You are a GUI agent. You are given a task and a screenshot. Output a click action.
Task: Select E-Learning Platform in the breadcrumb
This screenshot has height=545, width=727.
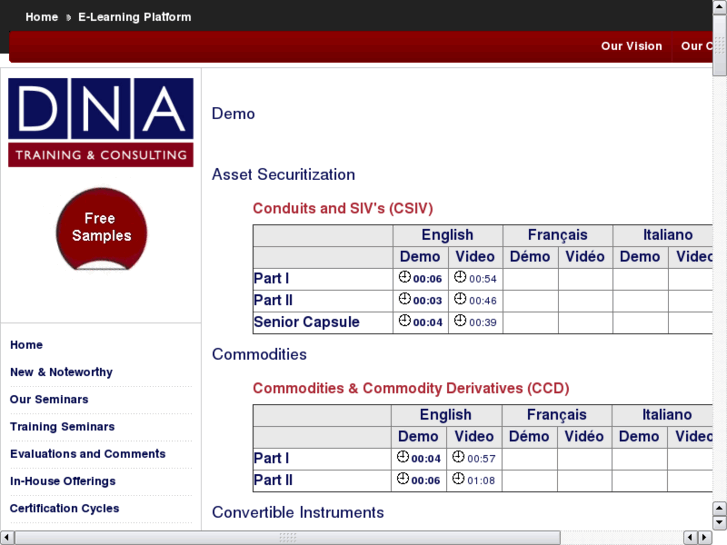(x=134, y=17)
